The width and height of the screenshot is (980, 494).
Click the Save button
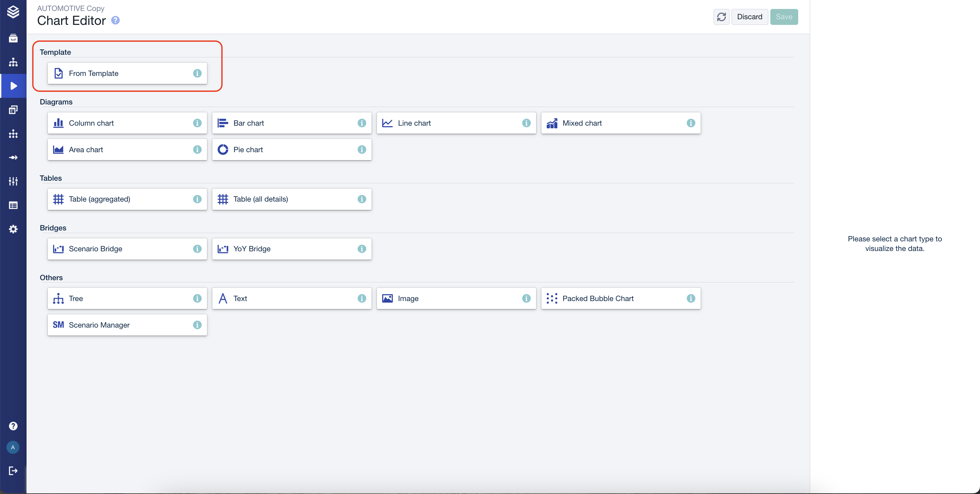(784, 17)
